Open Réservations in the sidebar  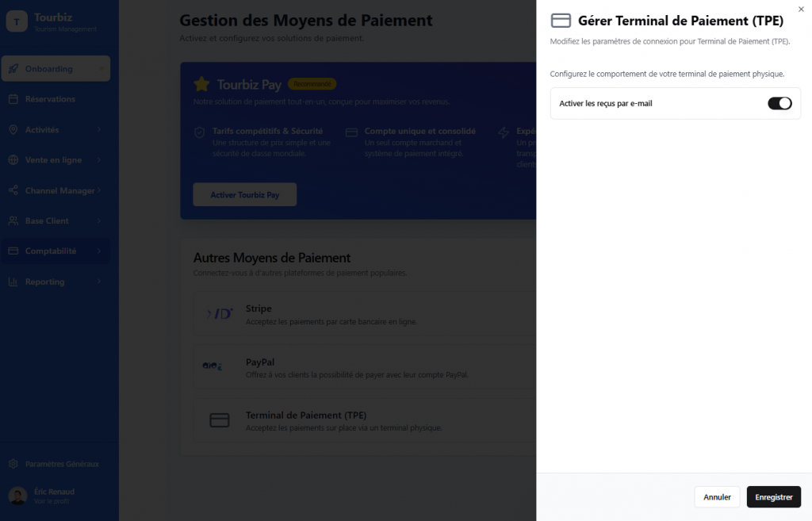tap(50, 99)
